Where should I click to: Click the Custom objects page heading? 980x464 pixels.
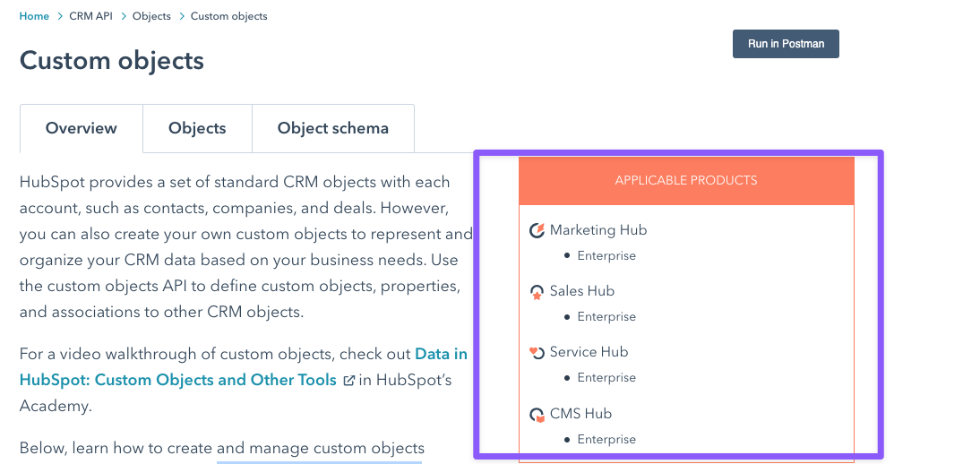pos(112,60)
